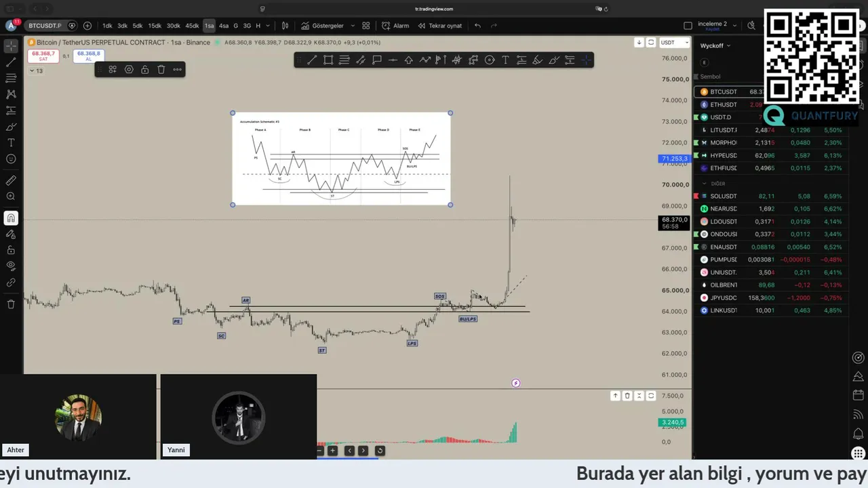Open the Göstergeler indicators menu
868x488 pixels.
[323, 26]
